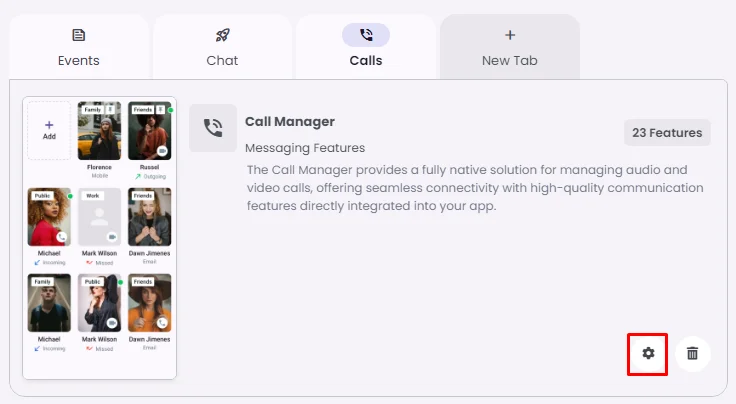Viewport: 736px width, 404px height.
Task: Click video call icon on Russel's card
Action: [162, 150]
